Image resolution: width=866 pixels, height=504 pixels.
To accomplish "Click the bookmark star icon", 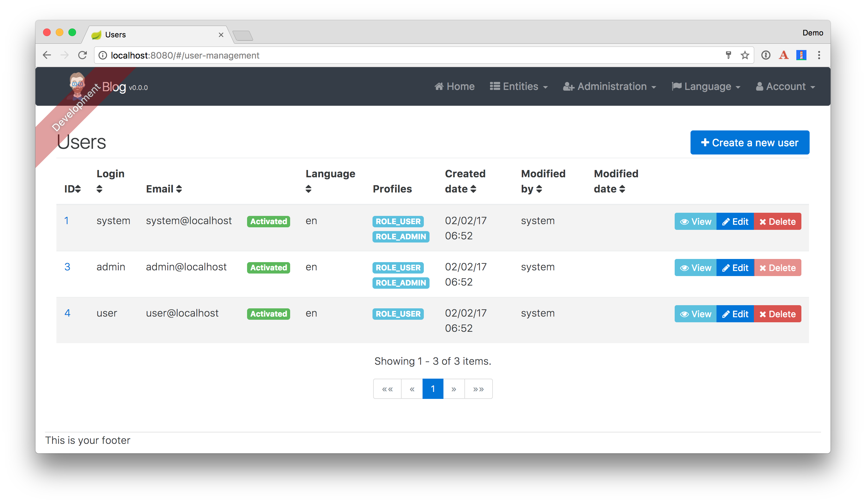I will 745,55.
